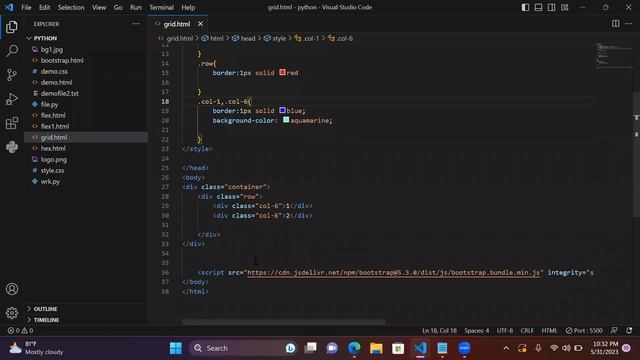Click html breadcrumb segment
Viewport: 640px width, 360px height.
[213, 38]
